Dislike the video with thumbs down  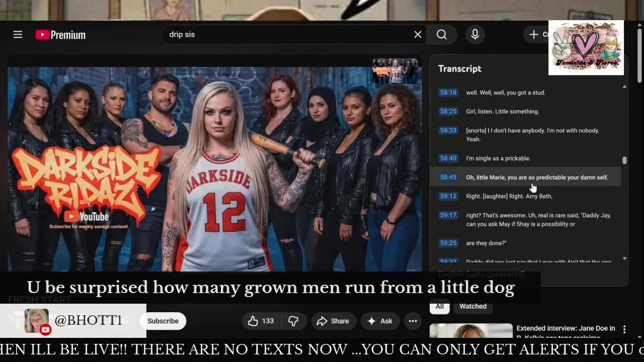pyautogui.click(x=293, y=321)
